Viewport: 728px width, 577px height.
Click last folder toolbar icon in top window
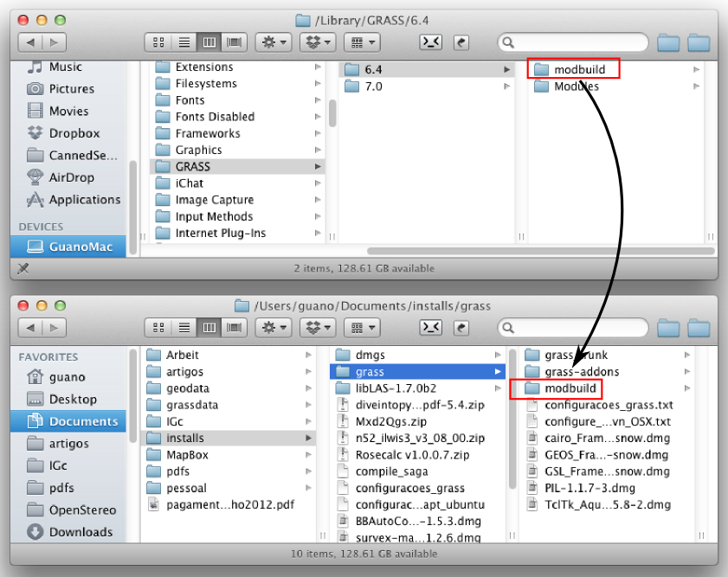click(x=699, y=43)
